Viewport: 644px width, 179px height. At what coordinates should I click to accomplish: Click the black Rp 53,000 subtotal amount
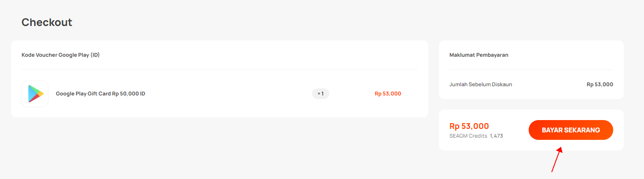tap(600, 84)
